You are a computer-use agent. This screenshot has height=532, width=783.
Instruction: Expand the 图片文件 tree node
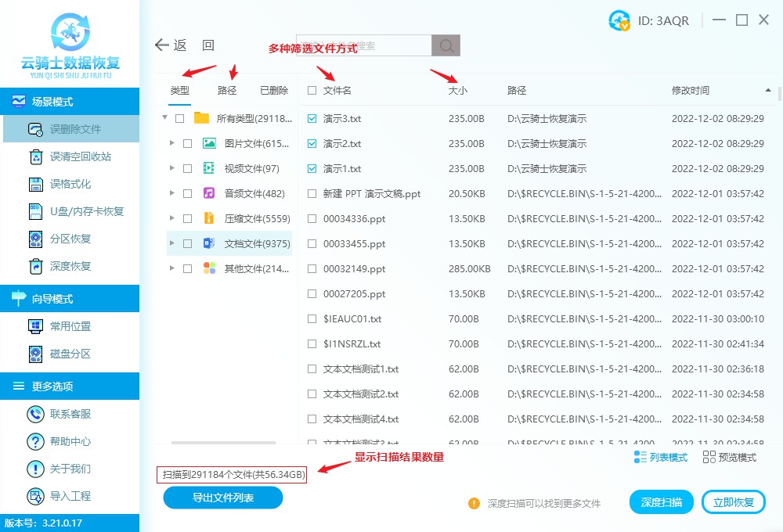[x=171, y=144]
